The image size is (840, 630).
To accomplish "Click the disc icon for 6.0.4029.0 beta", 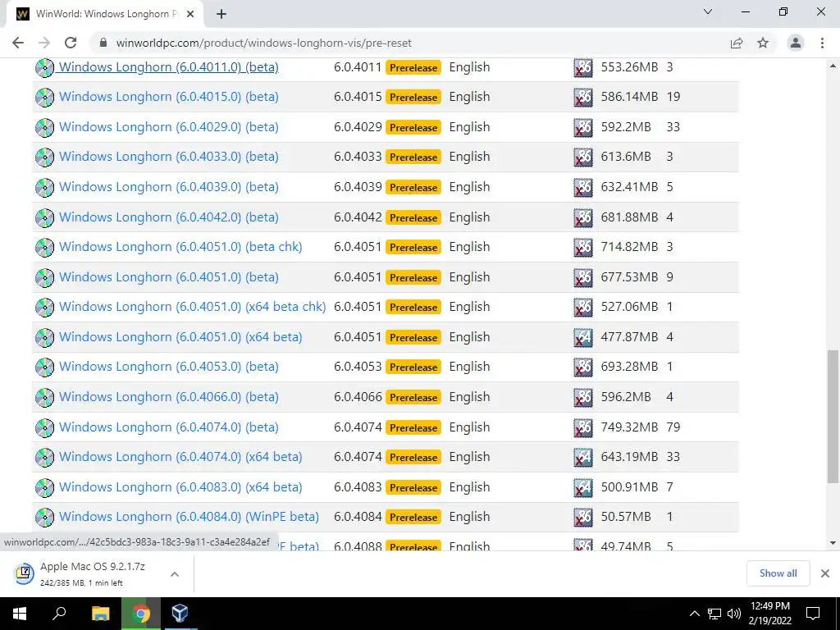I will pos(44,127).
